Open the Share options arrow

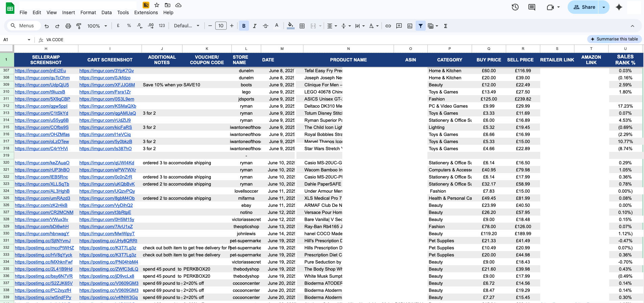[x=604, y=7]
